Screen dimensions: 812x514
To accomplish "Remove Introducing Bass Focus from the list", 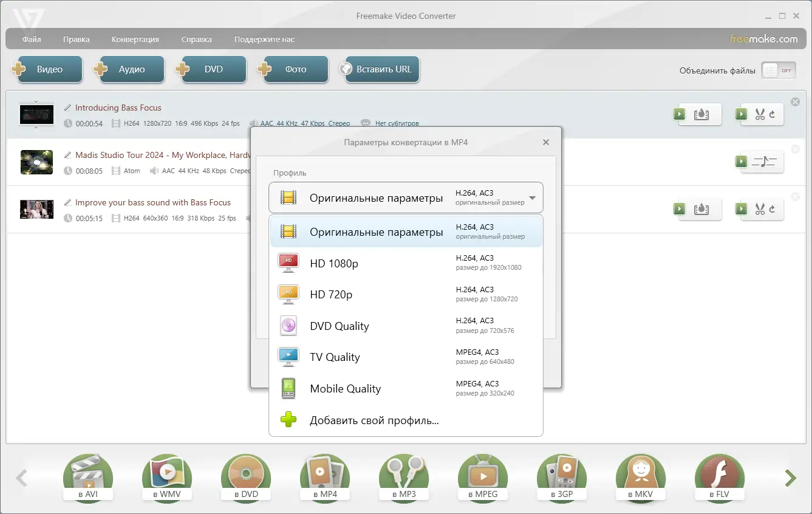I will coord(795,102).
